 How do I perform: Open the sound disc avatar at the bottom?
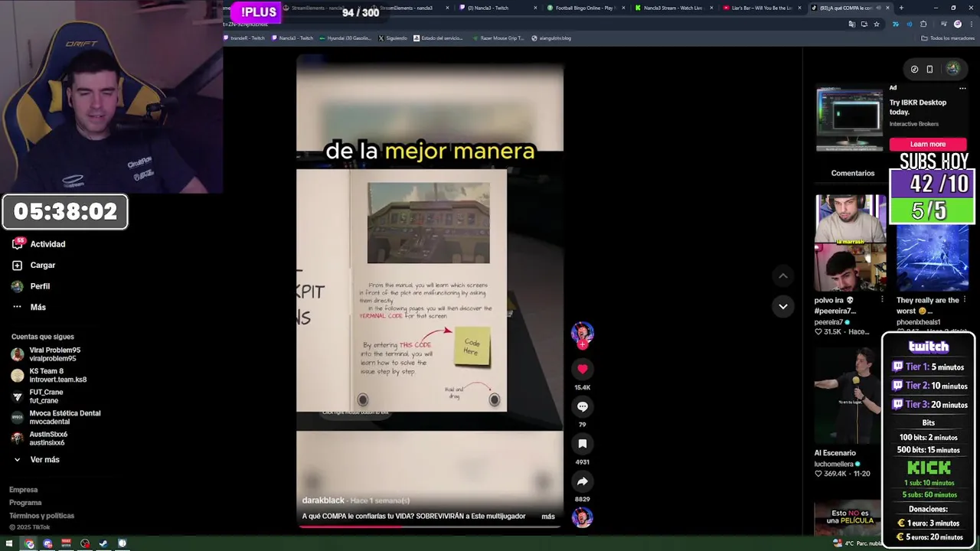pyautogui.click(x=582, y=517)
